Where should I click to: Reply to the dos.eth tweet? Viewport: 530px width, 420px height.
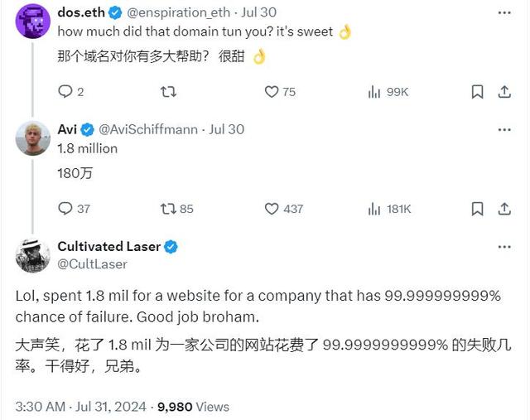tap(65, 92)
